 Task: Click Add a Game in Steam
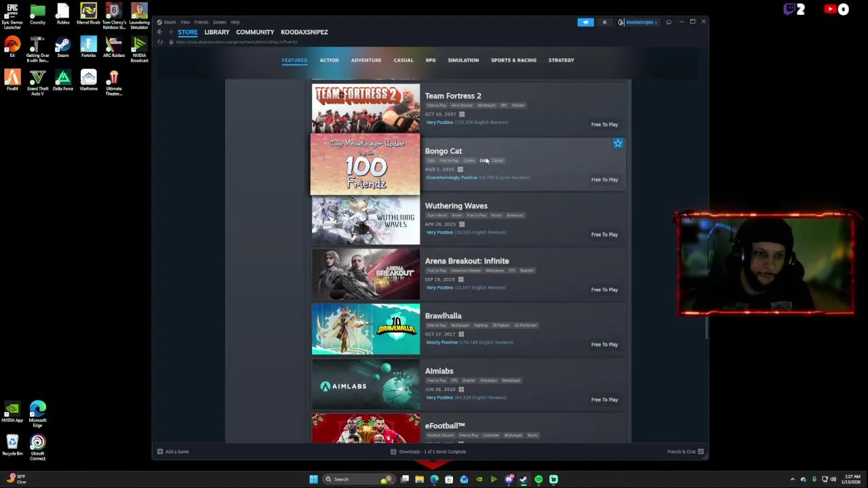click(x=173, y=451)
